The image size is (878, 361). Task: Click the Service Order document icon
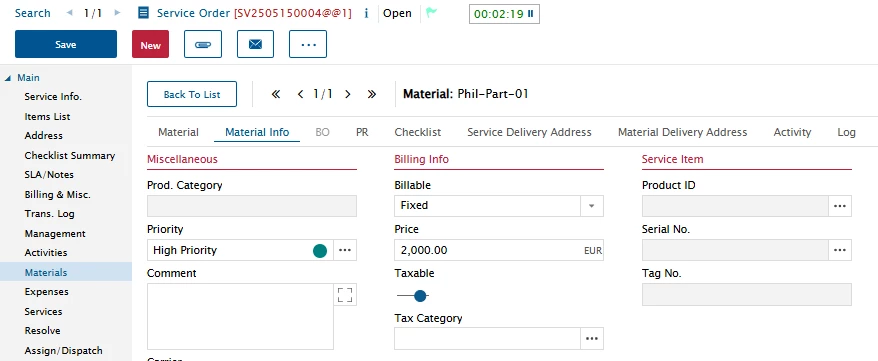(x=143, y=13)
